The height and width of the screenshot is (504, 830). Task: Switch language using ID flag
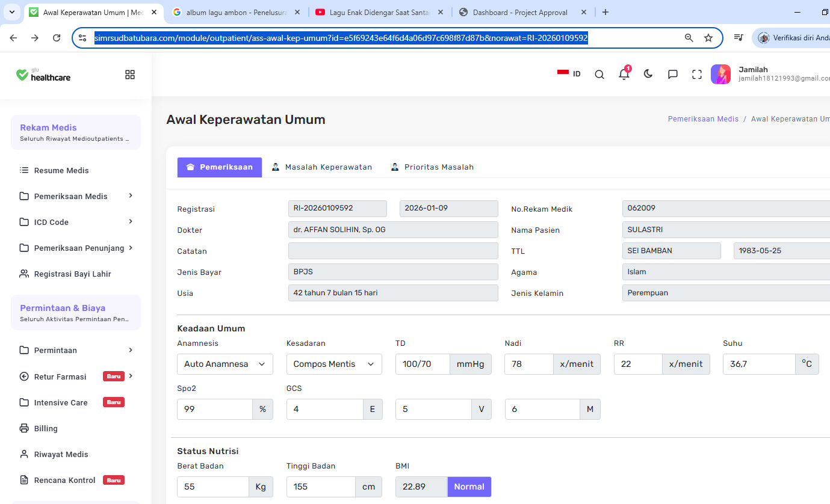[569, 73]
